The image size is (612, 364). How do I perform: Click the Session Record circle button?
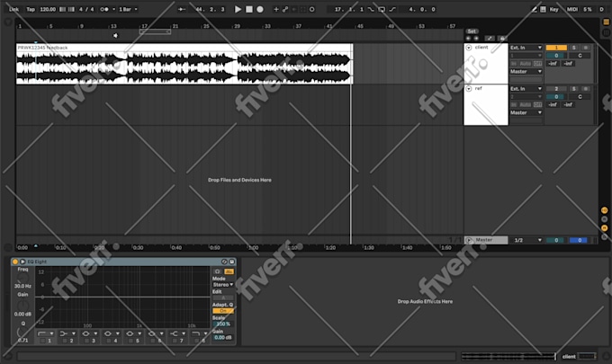coord(312,9)
